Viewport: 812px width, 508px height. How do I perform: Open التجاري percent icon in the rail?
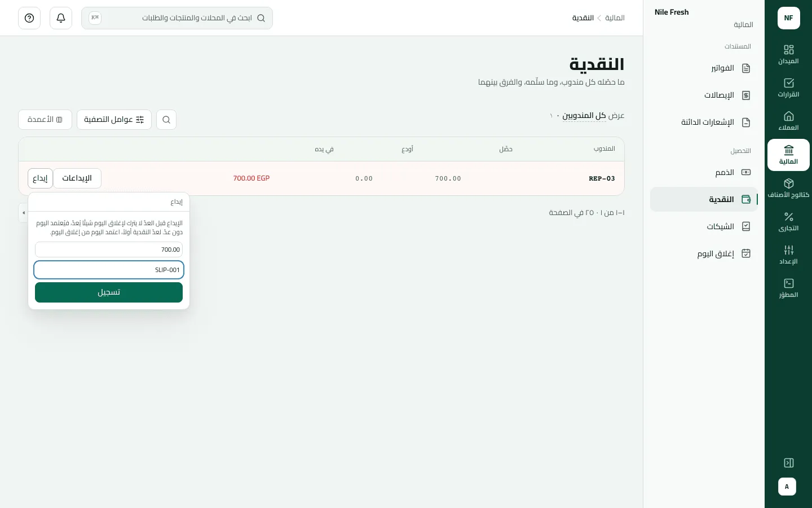coord(788,222)
